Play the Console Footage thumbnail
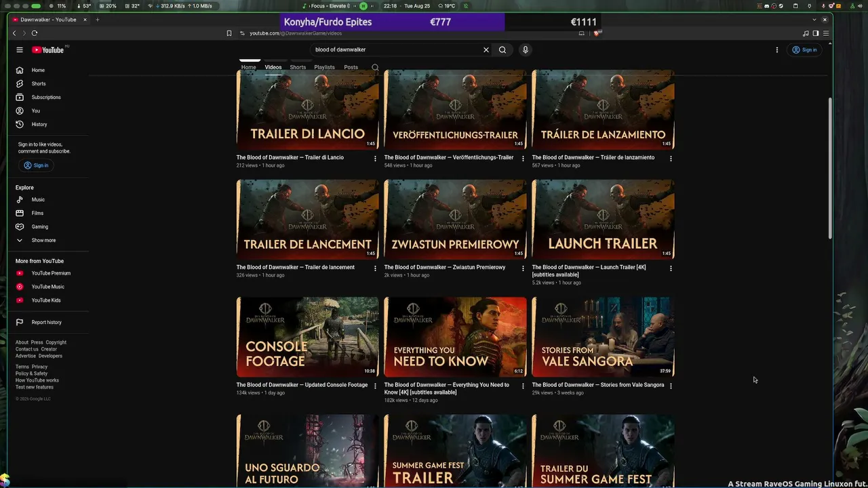This screenshot has width=868, height=488. (307, 337)
